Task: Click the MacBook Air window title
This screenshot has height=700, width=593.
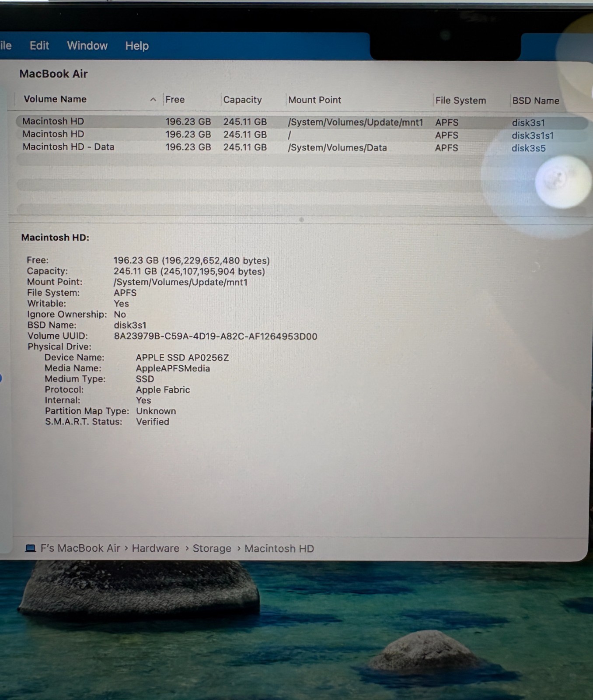Action: 53,74
